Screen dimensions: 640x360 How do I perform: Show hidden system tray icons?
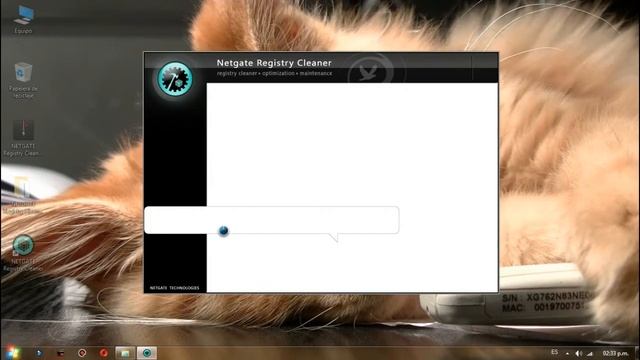click(x=567, y=353)
